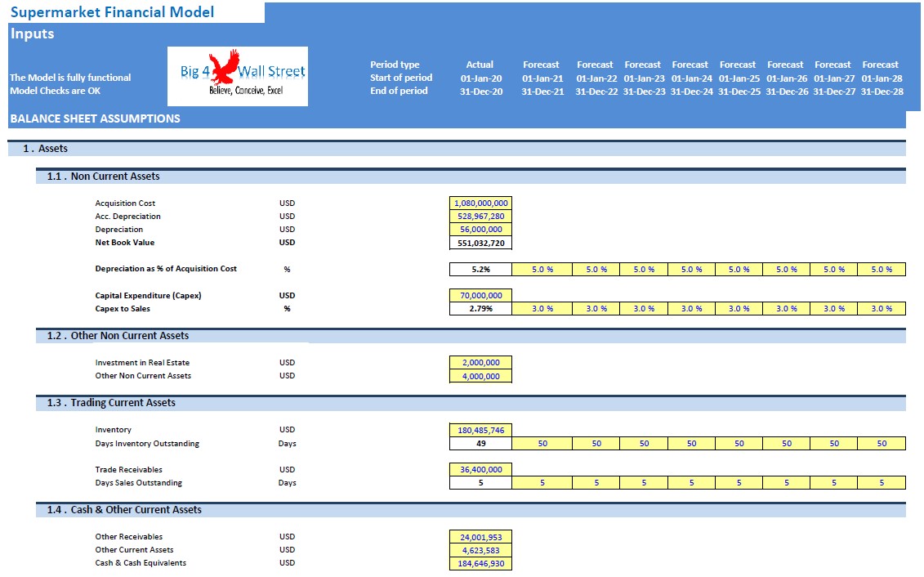Select the Capital Expenditure cell 70,000,000
The height and width of the screenshot is (577, 924).
tap(481, 295)
